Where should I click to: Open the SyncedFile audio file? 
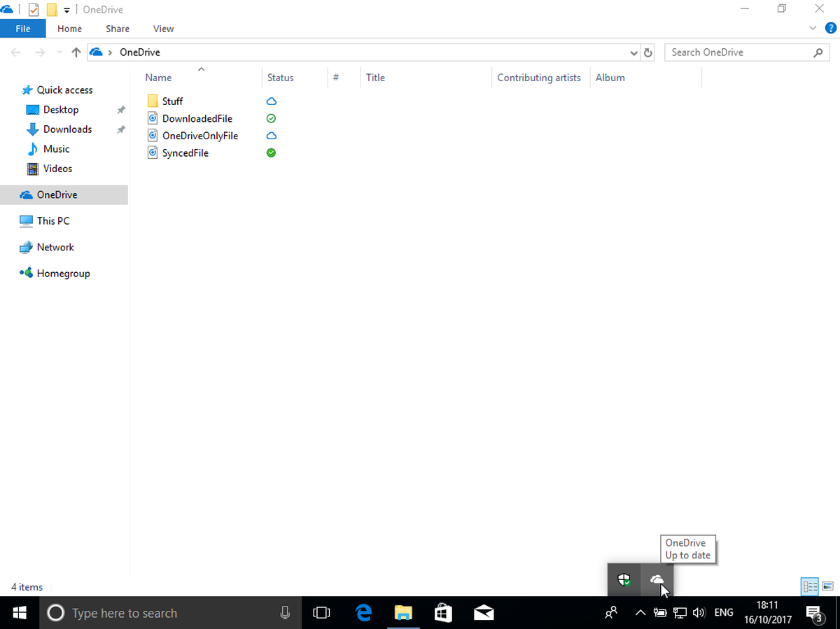tap(185, 153)
